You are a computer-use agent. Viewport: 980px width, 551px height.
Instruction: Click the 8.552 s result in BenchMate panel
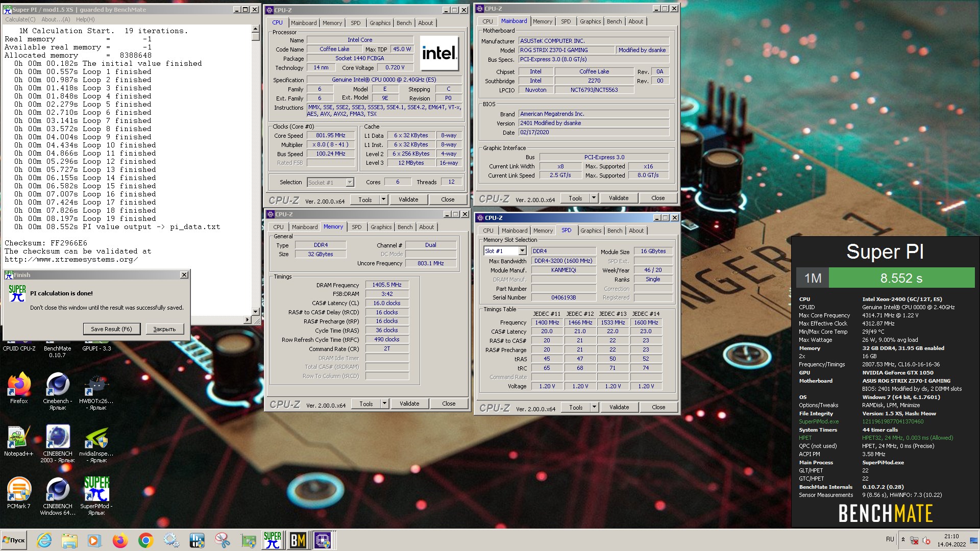[x=901, y=278]
